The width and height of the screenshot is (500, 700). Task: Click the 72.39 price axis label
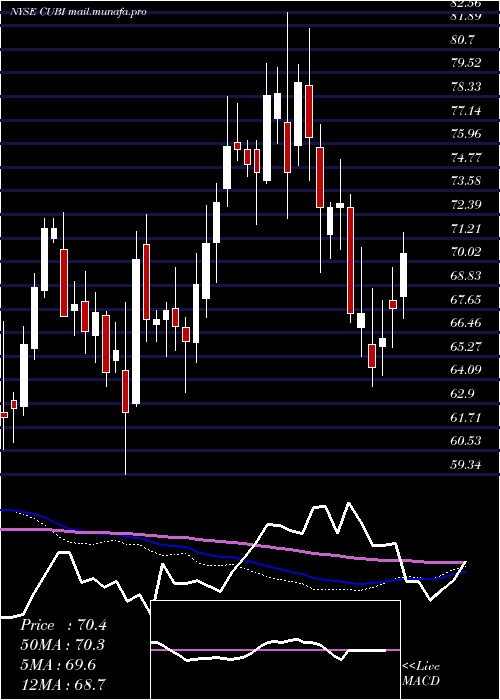tap(466, 205)
